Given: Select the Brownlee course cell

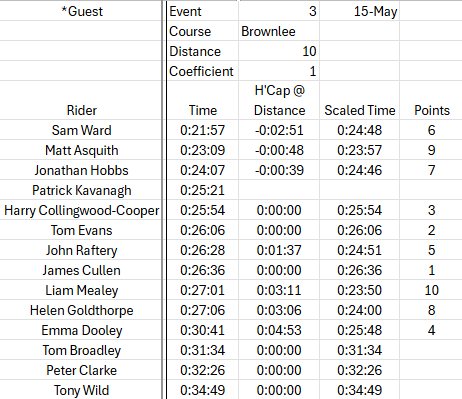Looking at the screenshot, I should [x=279, y=31].
